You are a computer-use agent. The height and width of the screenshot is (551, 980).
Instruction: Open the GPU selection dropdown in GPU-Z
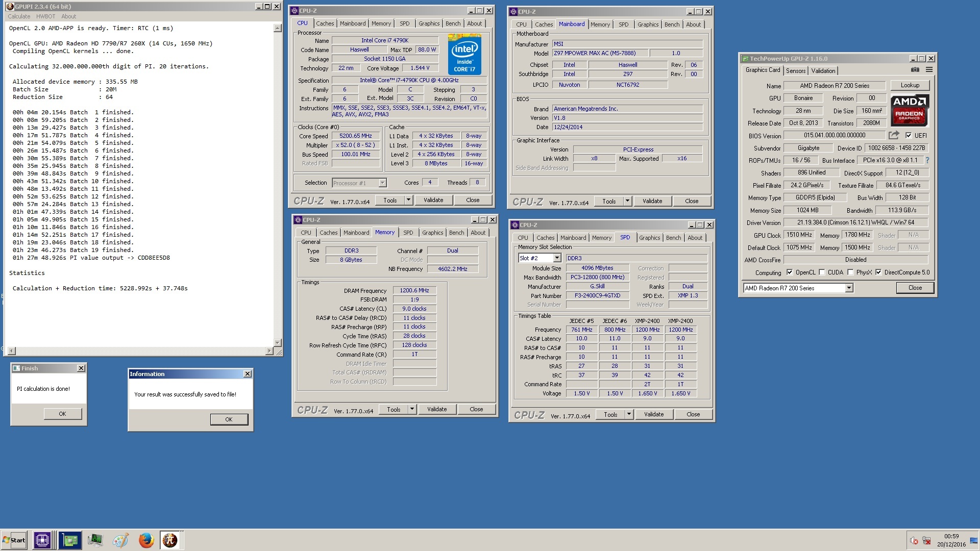pos(849,288)
